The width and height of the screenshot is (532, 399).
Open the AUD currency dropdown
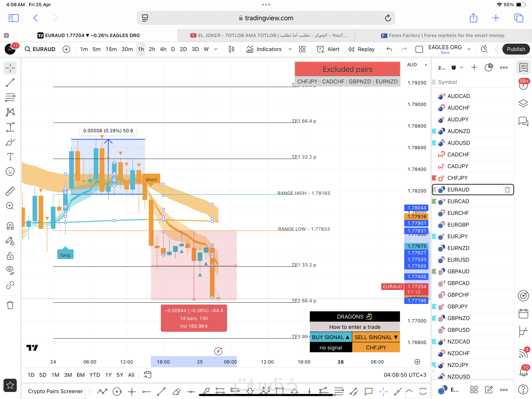tap(417, 65)
